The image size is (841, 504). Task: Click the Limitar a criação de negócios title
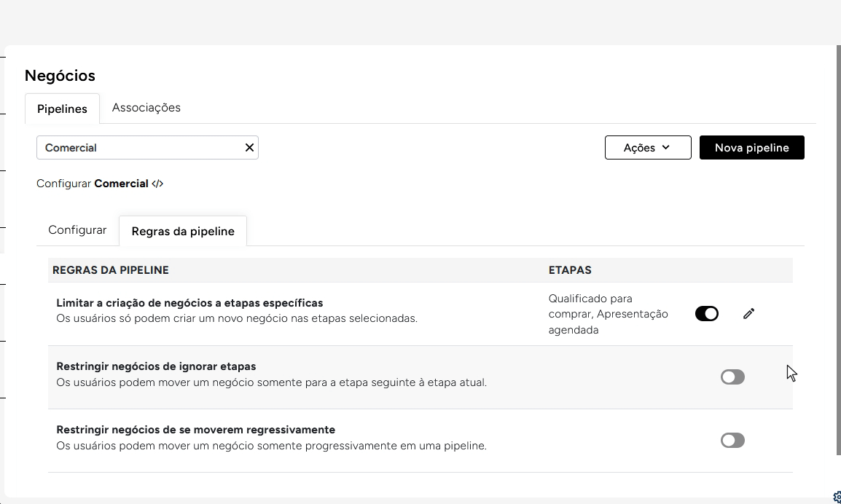tap(189, 303)
